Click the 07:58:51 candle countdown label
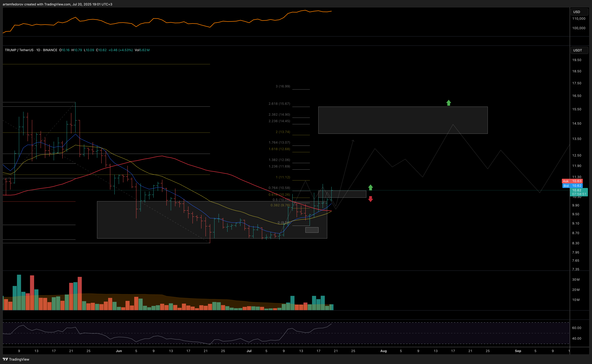The width and height of the screenshot is (592, 364). tap(579, 194)
